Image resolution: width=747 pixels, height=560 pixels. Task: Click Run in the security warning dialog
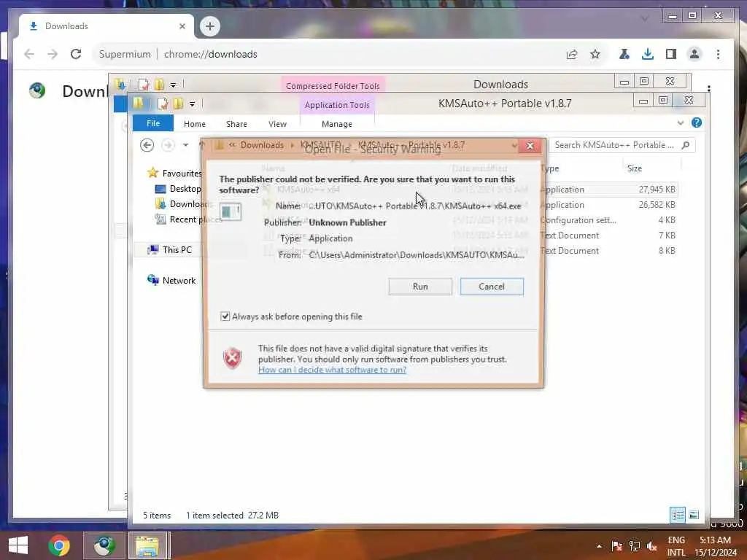coord(419,287)
